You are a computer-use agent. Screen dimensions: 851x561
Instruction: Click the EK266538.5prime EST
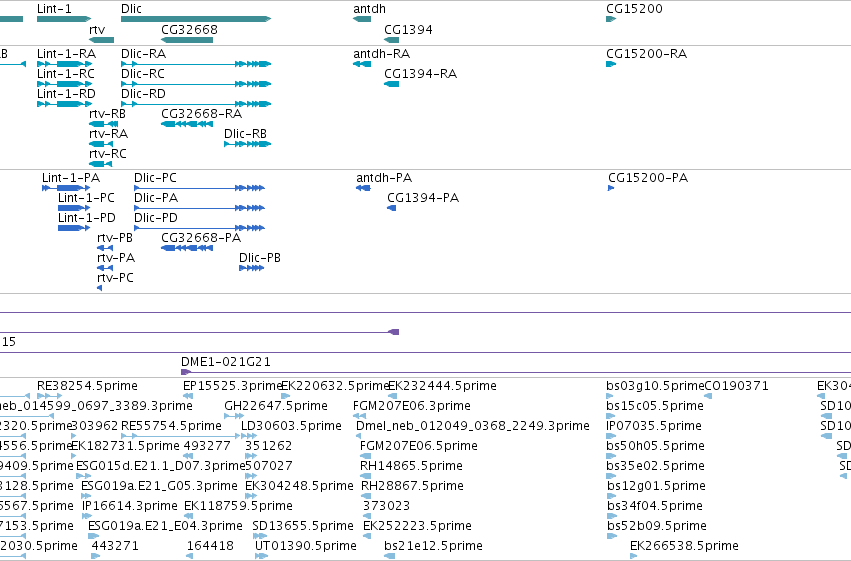pyautogui.click(x=633, y=557)
